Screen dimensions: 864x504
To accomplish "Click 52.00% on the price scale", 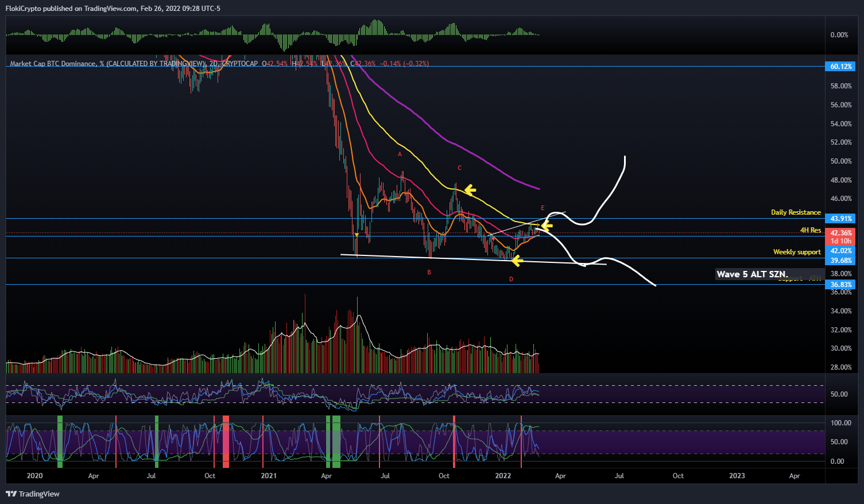I will coord(841,142).
